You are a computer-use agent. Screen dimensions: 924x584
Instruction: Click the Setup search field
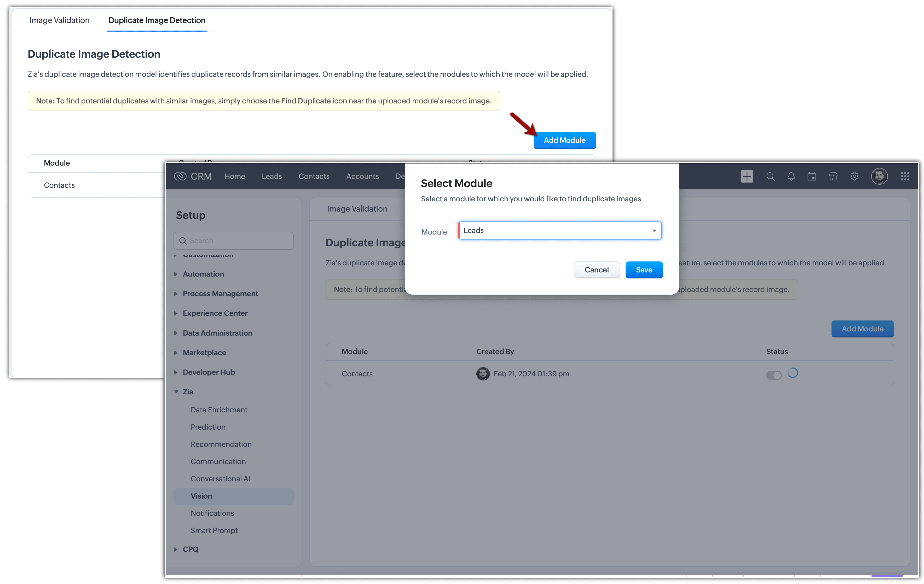[x=233, y=241]
